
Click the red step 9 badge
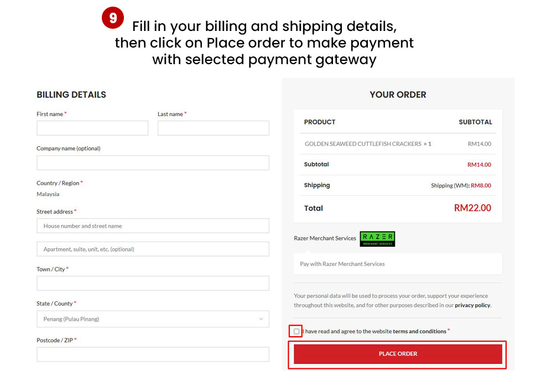click(x=112, y=18)
